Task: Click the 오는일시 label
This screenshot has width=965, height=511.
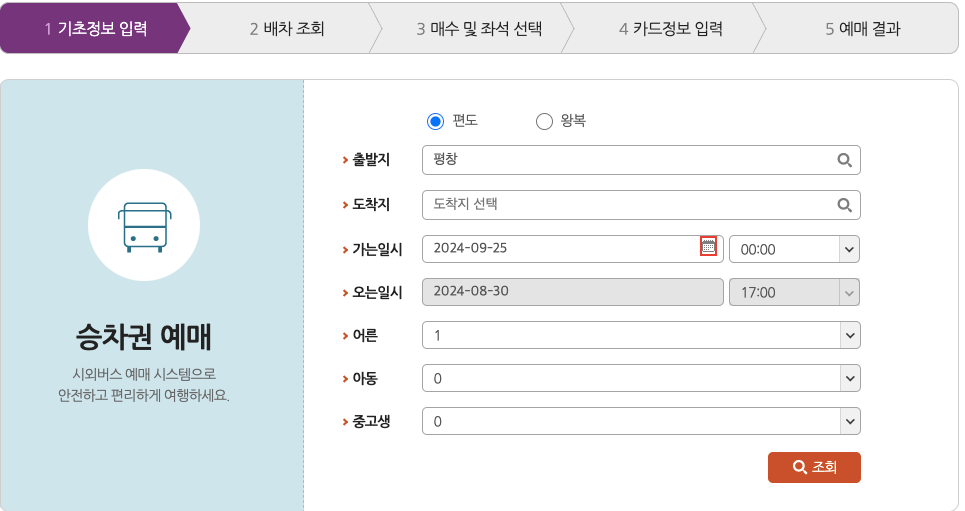Action: coord(377,292)
